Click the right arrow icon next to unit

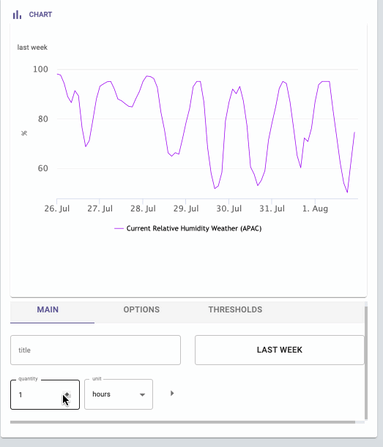pyautogui.click(x=172, y=393)
